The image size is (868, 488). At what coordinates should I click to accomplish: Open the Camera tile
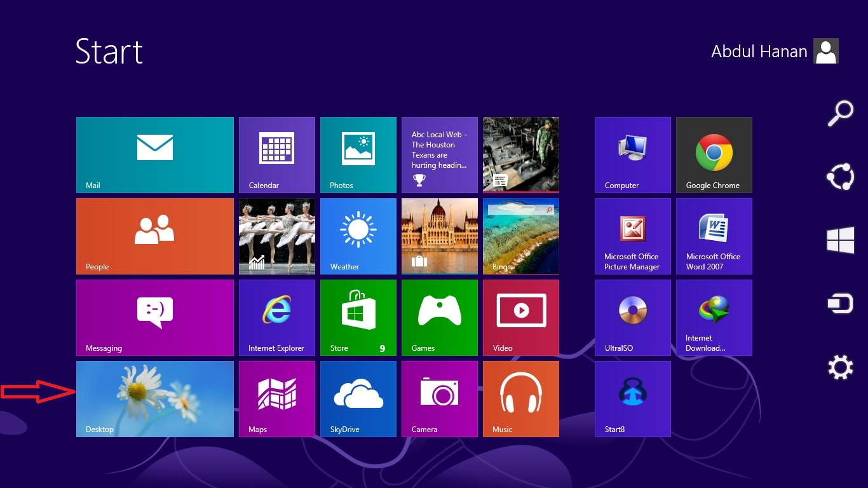pyautogui.click(x=440, y=399)
